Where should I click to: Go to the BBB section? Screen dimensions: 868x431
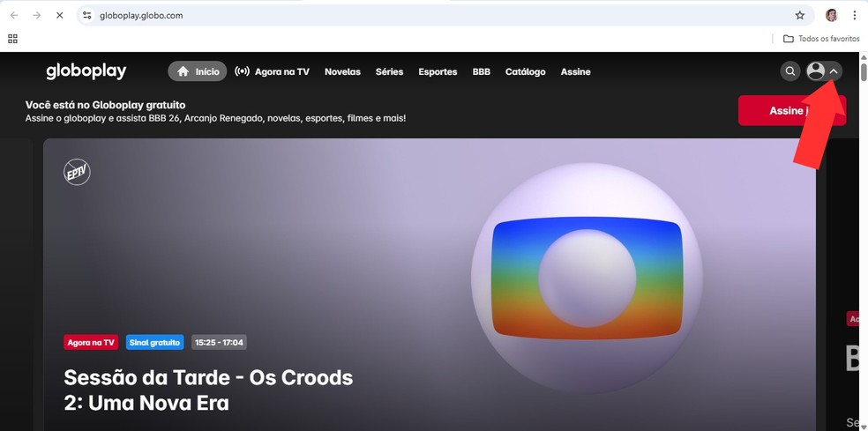pos(481,71)
